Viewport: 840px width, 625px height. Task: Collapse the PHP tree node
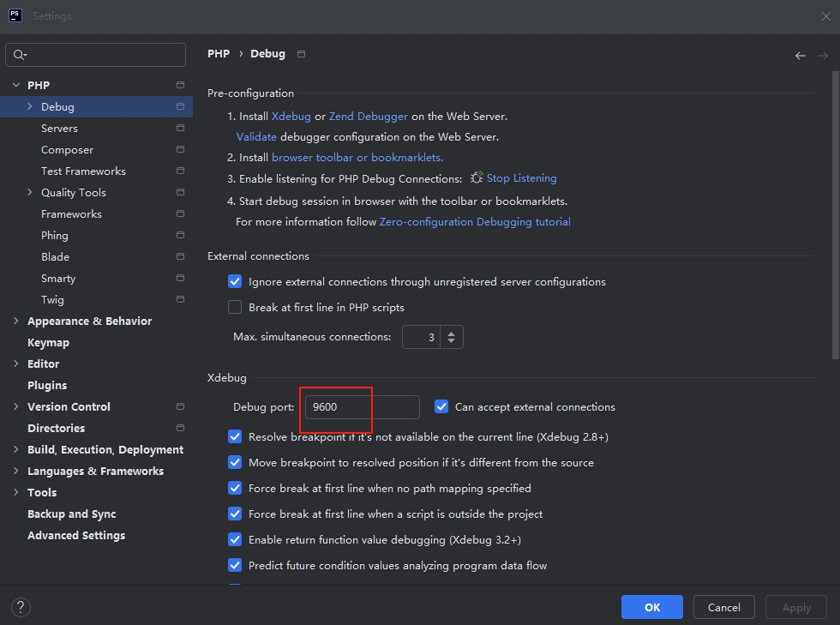[x=16, y=85]
